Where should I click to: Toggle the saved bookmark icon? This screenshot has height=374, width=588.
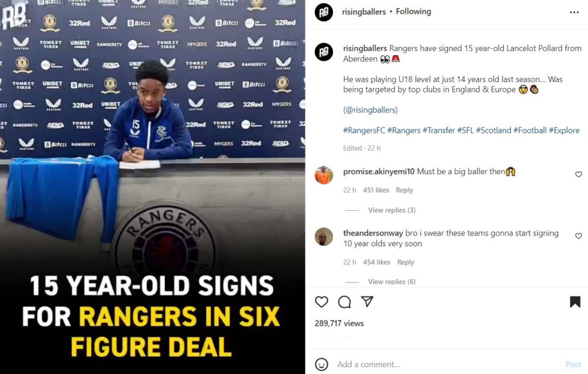coord(575,302)
